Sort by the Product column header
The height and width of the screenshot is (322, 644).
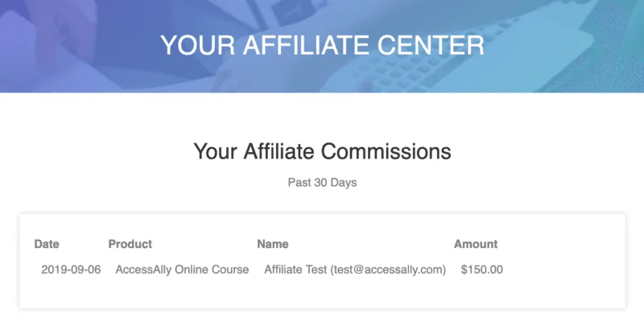[130, 244]
